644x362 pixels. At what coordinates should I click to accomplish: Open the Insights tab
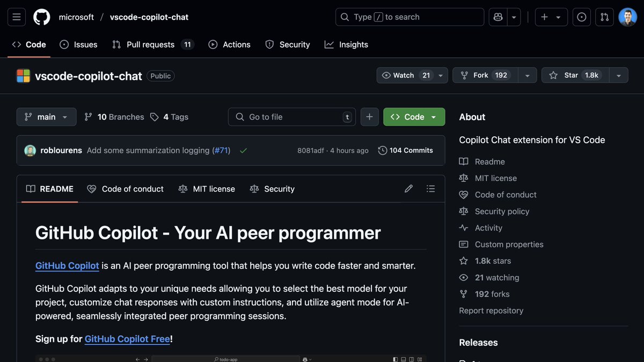click(x=346, y=45)
